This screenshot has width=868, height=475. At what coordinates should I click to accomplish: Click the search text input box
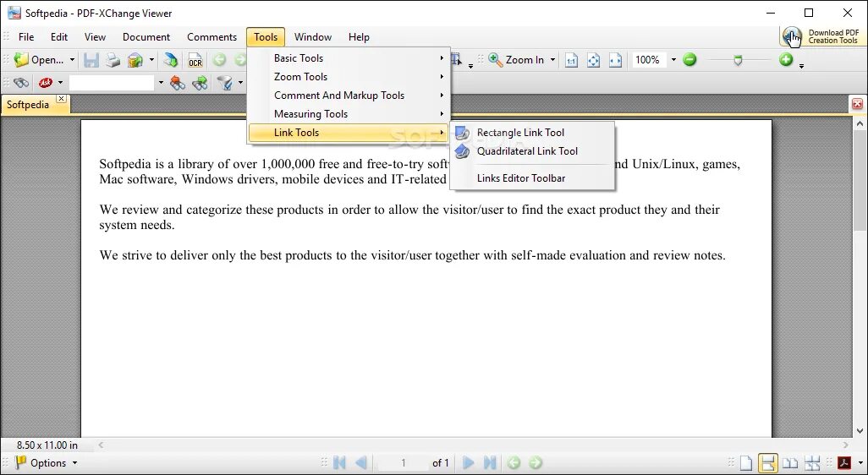[x=112, y=84]
